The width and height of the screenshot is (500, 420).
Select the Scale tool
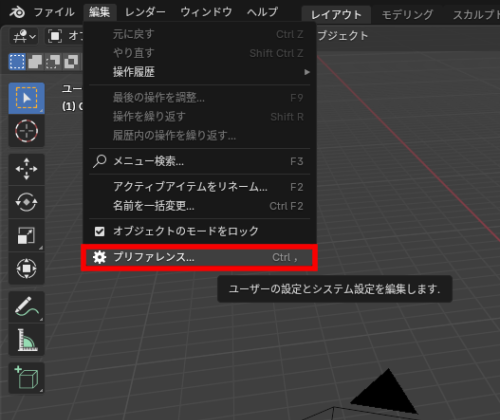point(26,235)
